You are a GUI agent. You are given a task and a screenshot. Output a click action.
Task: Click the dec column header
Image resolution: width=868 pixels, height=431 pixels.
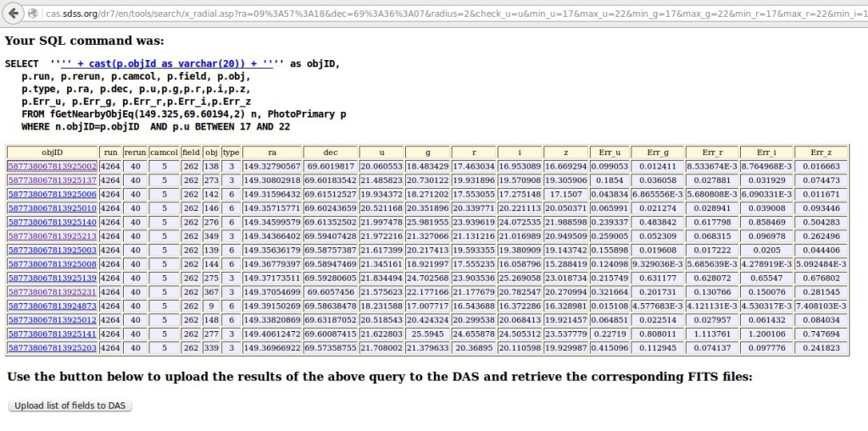[x=331, y=152]
